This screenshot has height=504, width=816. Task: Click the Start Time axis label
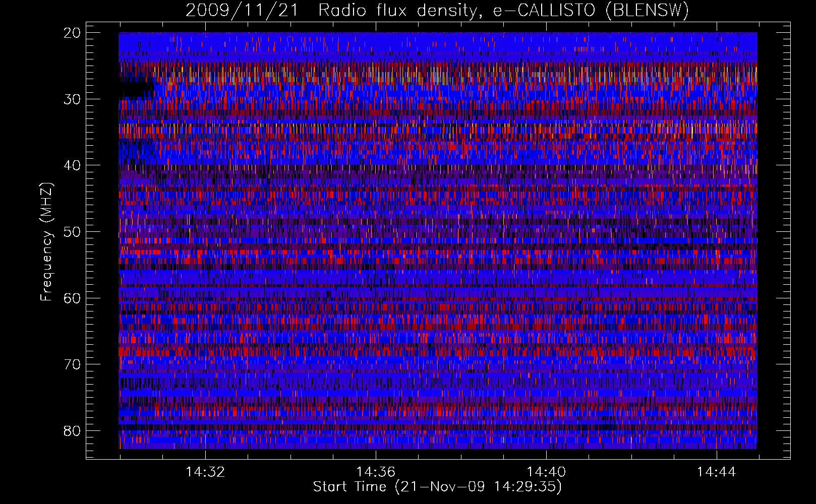pos(437,487)
